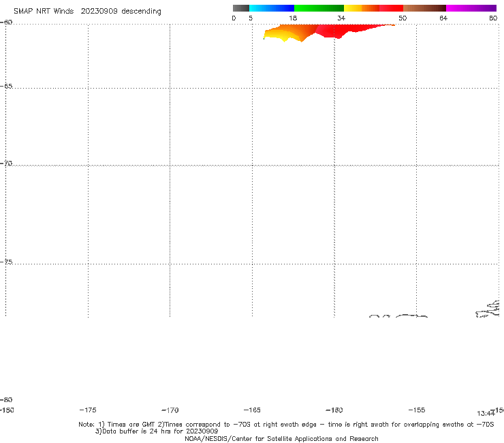Click the magenta-purple color bar segment
The height and width of the screenshot is (443, 504).
pos(471,8)
